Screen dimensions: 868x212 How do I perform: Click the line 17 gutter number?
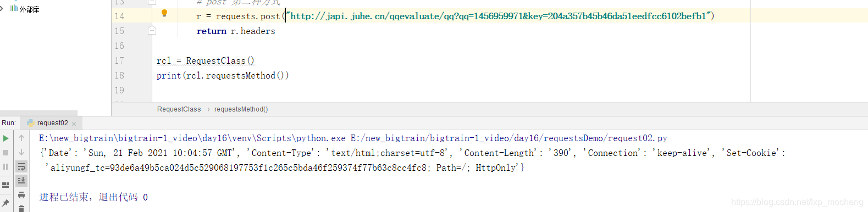point(119,61)
